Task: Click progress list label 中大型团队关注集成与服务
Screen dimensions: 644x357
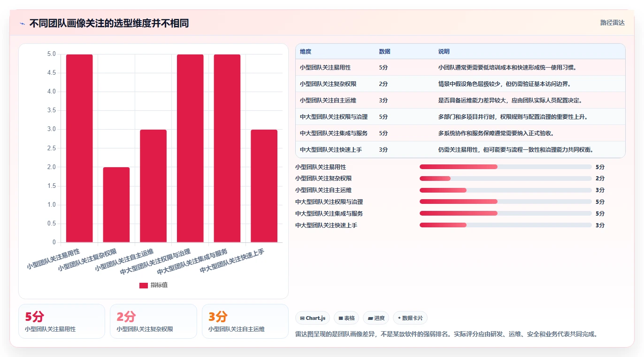Action: (x=329, y=213)
